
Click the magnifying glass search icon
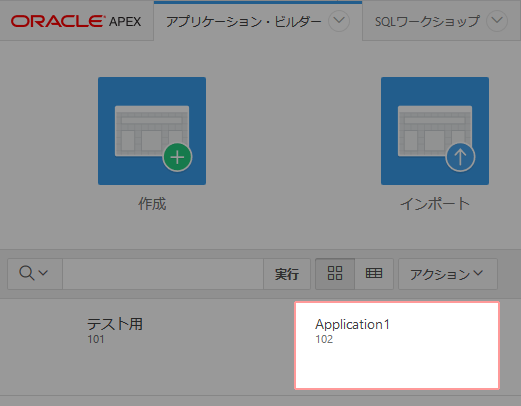click(x=26, y=273)
